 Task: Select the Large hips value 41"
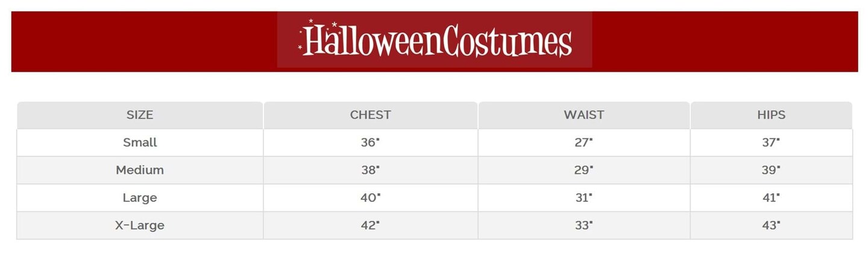coord(771,198)
